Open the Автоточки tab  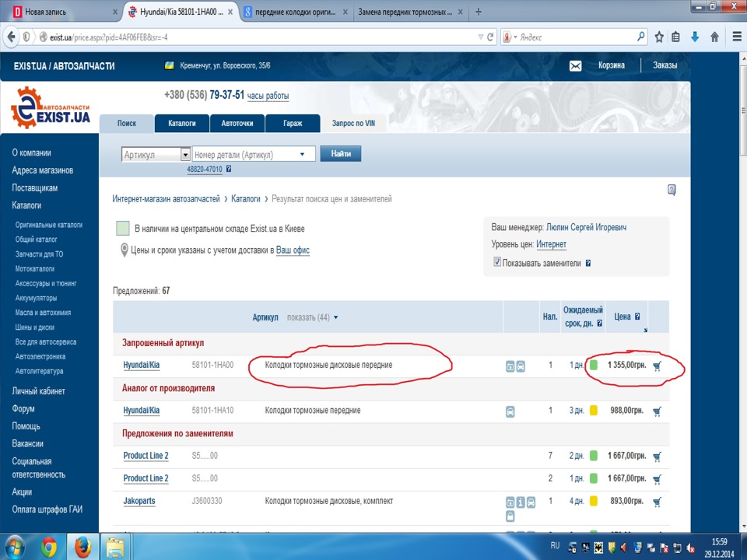pyautogui.click(x=237, y=124)
